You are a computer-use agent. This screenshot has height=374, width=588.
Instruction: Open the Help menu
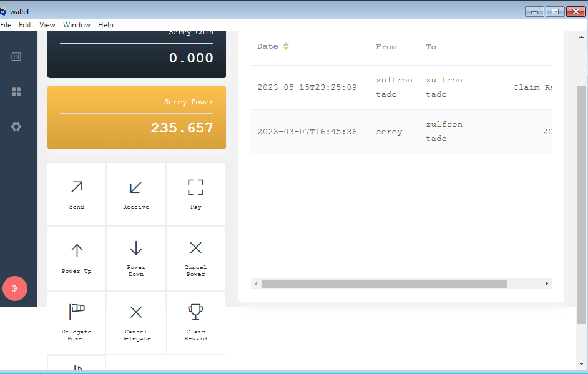tap(105, 25)
